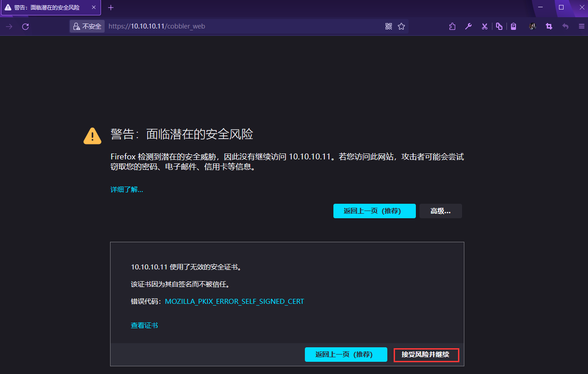Open the not-secure lock site info

tap(77, 26)
